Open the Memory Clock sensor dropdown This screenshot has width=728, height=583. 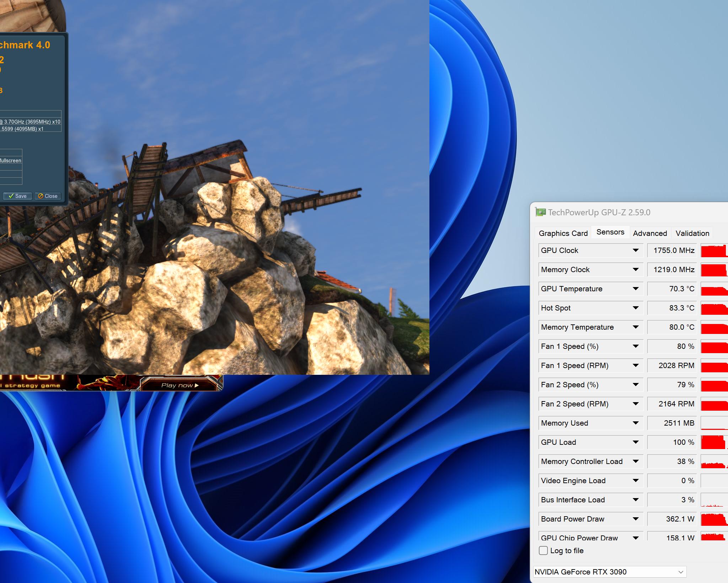point(636,270)
